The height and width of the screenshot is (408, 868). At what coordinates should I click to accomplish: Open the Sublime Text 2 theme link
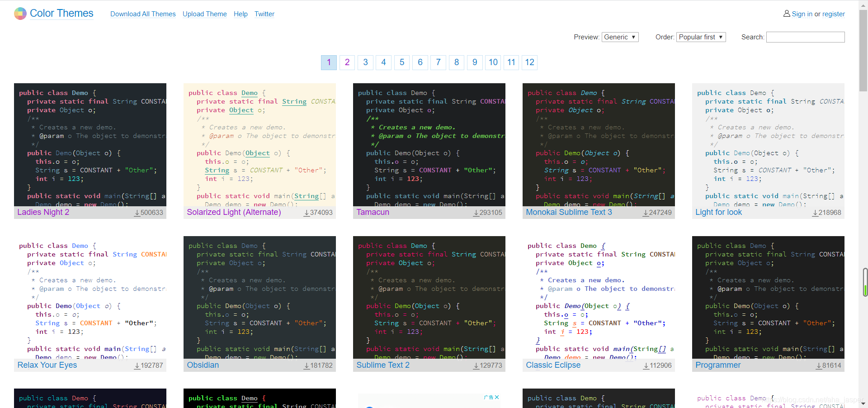(x=383, y=365)
